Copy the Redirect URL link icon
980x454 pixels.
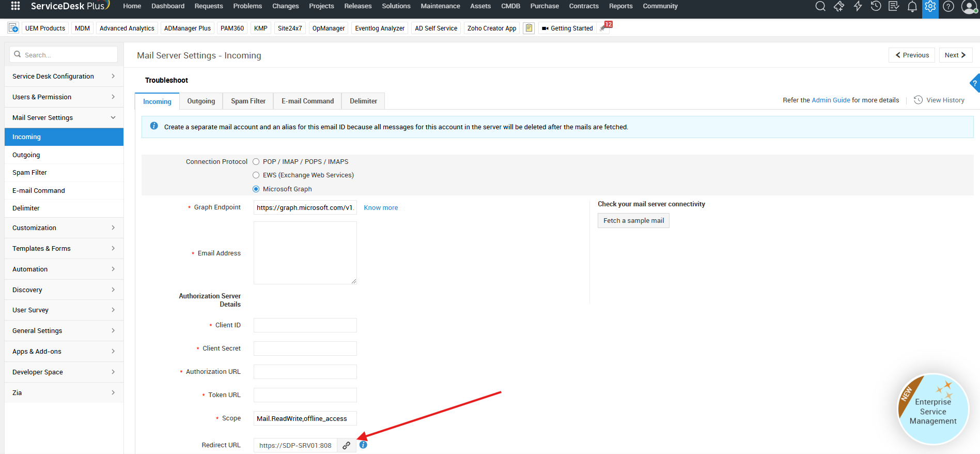click(x=347, y=445)
